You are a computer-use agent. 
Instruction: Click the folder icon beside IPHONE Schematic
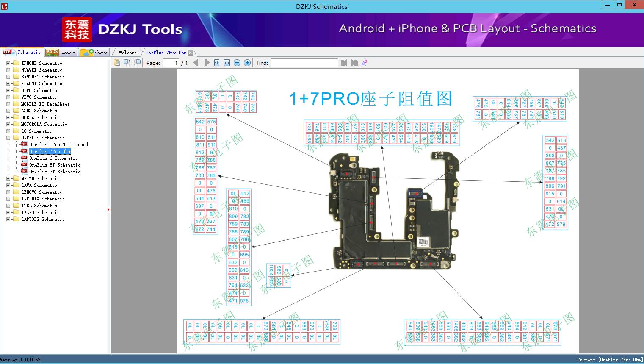point(16,63)
